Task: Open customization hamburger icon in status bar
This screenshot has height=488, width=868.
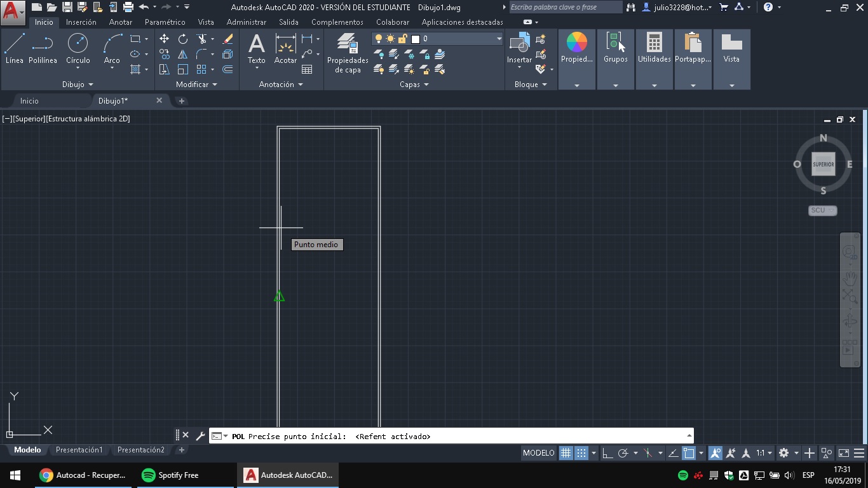Action: [x=860, y=453]
